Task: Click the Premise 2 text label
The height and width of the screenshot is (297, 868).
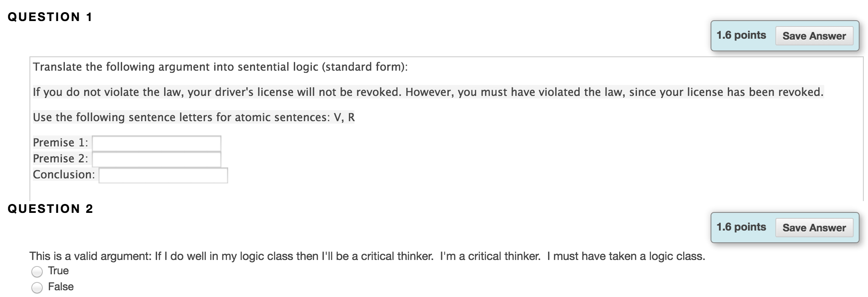Action: coord(60,159)
